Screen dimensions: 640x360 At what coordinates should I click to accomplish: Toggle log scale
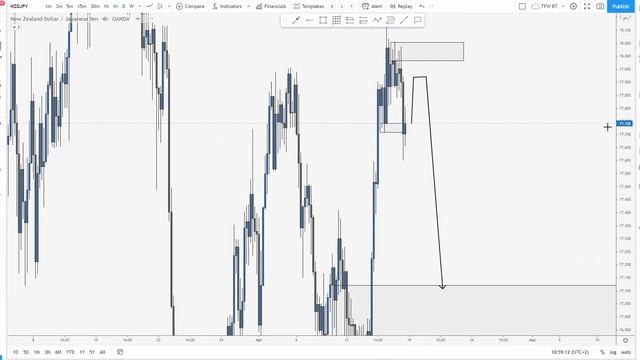(x=613, y=352)
